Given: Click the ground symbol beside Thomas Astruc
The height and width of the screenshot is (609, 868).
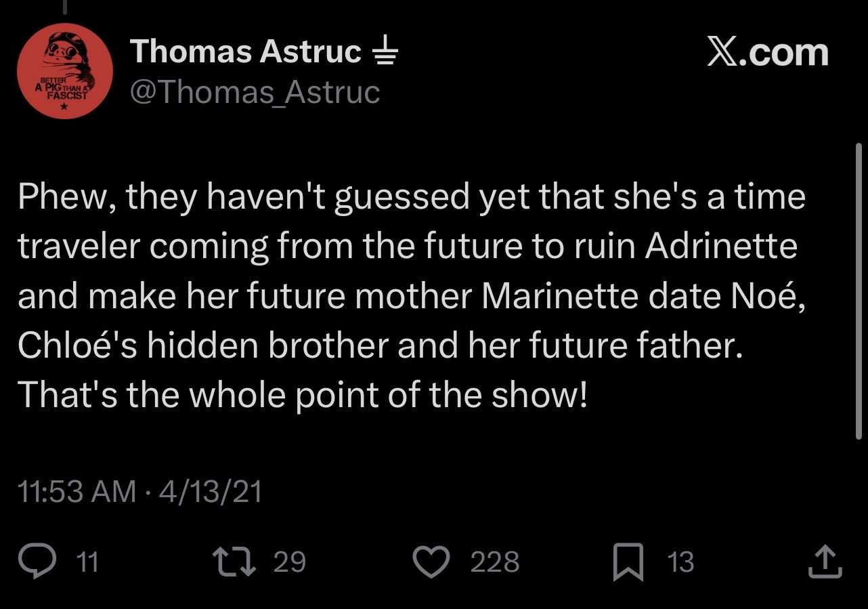Looking at the screenshot, I should point(385,52).
